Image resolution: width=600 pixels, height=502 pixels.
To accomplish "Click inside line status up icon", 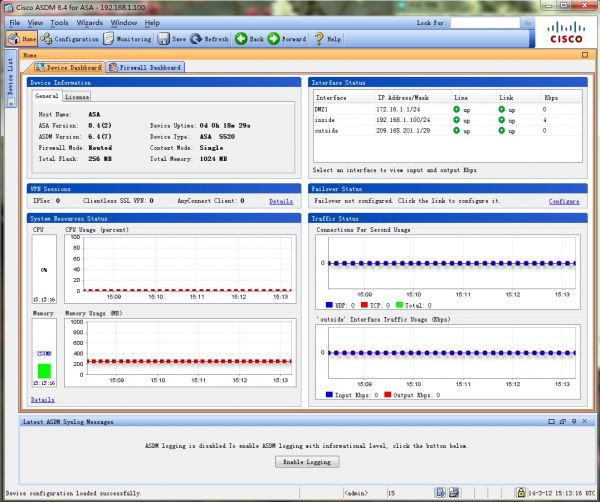I will 456,120.
